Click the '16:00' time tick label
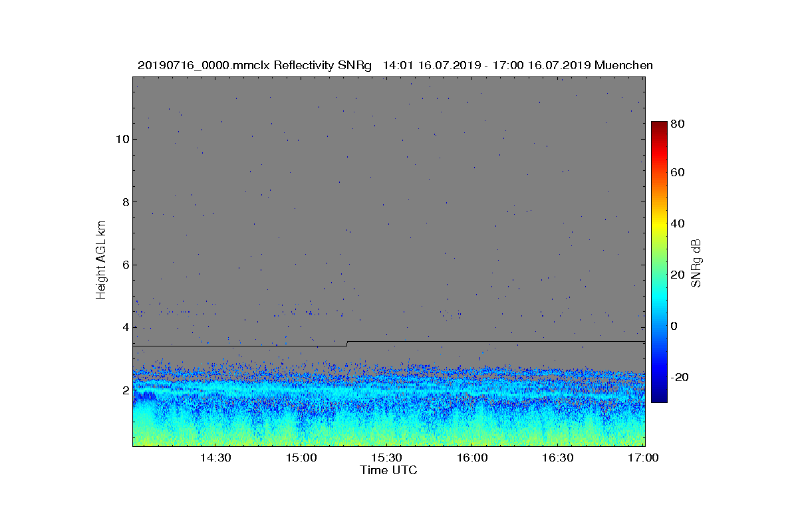This screenshot has height=532, width=798. point(472,458)
